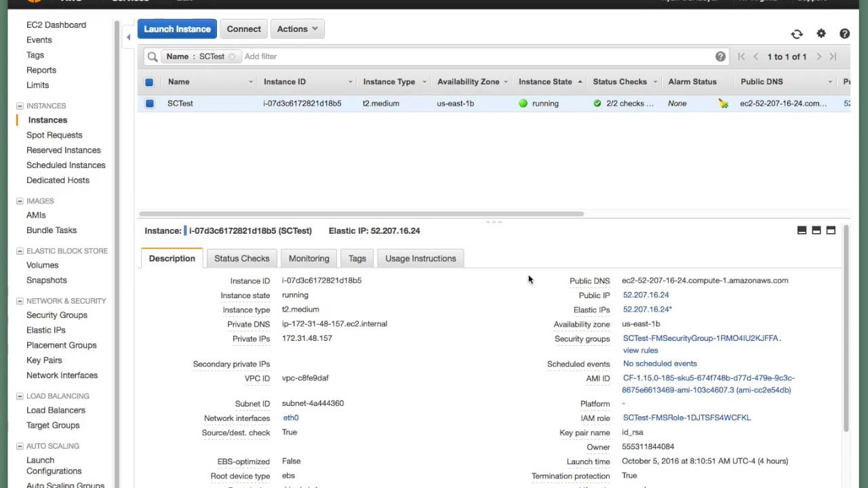Open Load Balancers in sidebar
The width and height of the screenshot is (868, 488).
coord(56,411)
